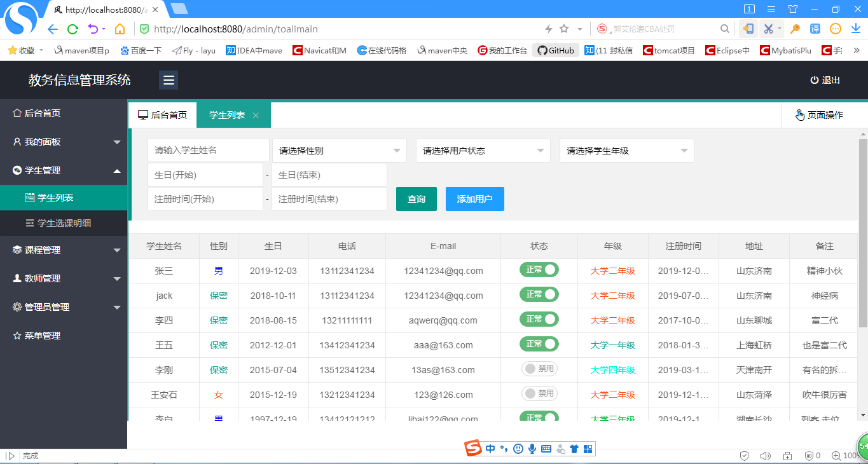Screen dimensions: 868x464
Task: Open a new browser tab
Action: (x=179, y=9)
